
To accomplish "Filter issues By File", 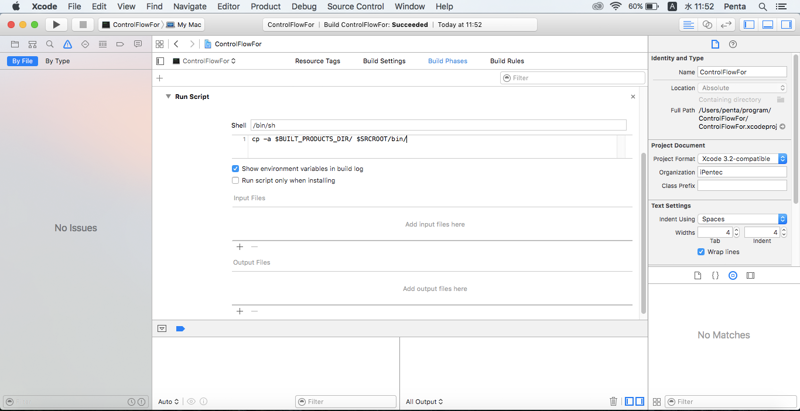I will [x=22, y=61].
